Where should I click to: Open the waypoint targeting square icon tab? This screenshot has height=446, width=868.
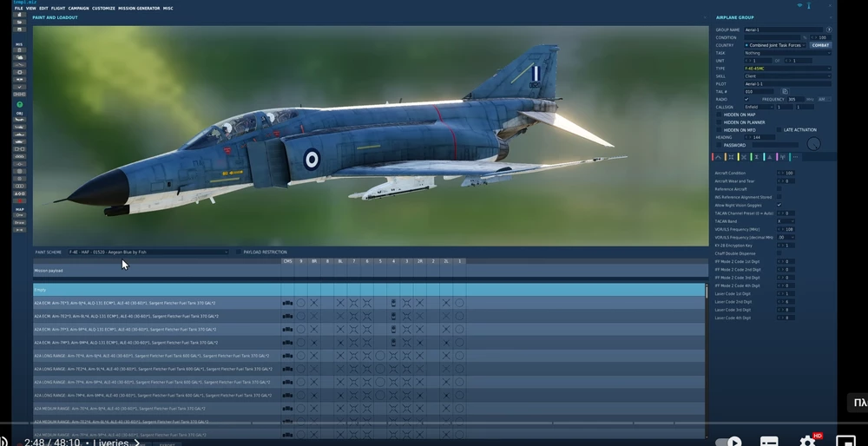pos(731,157)
